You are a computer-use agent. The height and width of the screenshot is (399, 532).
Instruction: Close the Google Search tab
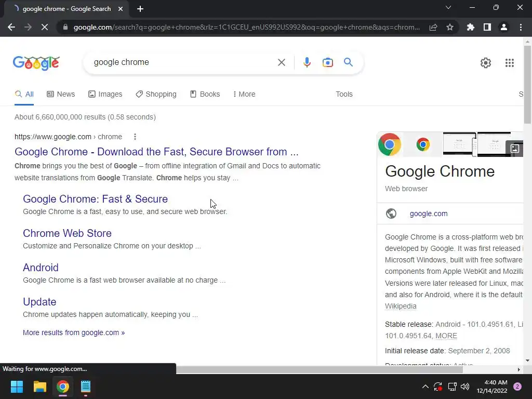(x=121, y=9)
